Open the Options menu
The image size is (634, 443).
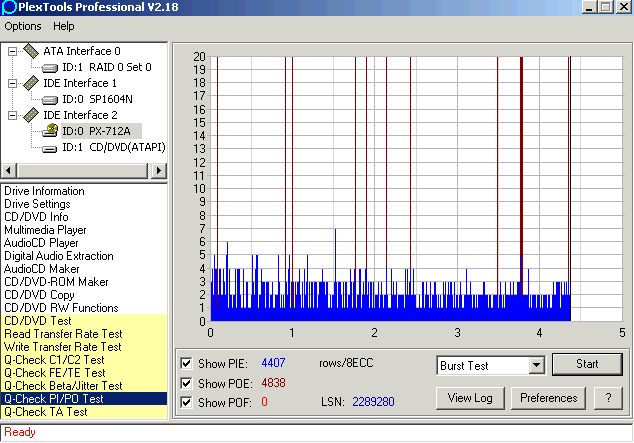point(23,26)
